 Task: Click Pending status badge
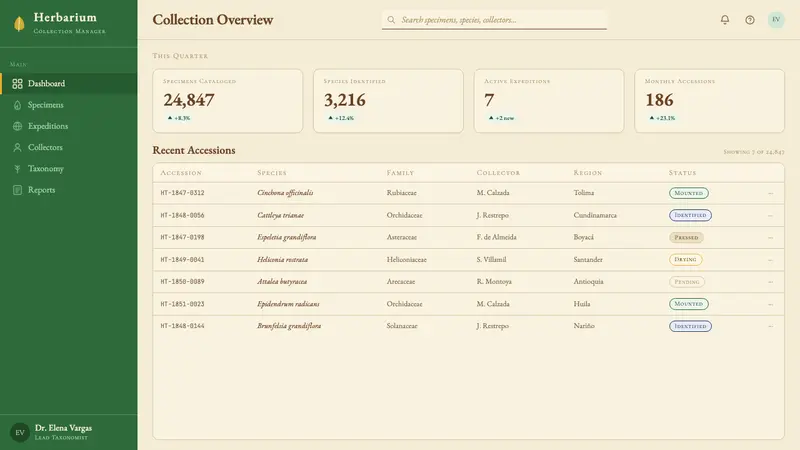687,282
